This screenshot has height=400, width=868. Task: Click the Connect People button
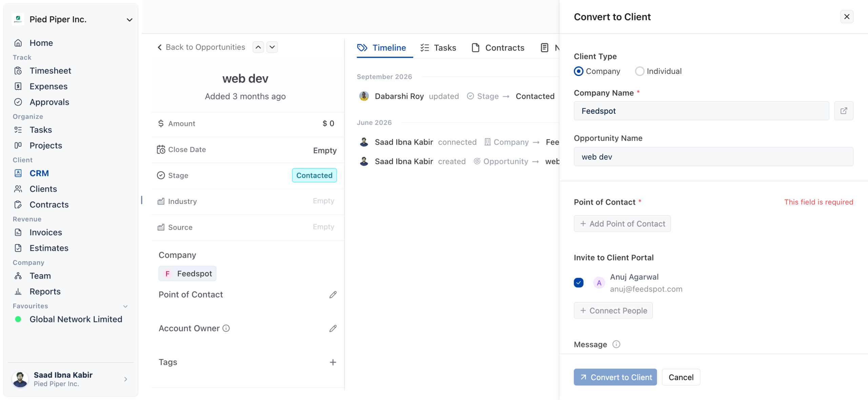tap(613, 310)
